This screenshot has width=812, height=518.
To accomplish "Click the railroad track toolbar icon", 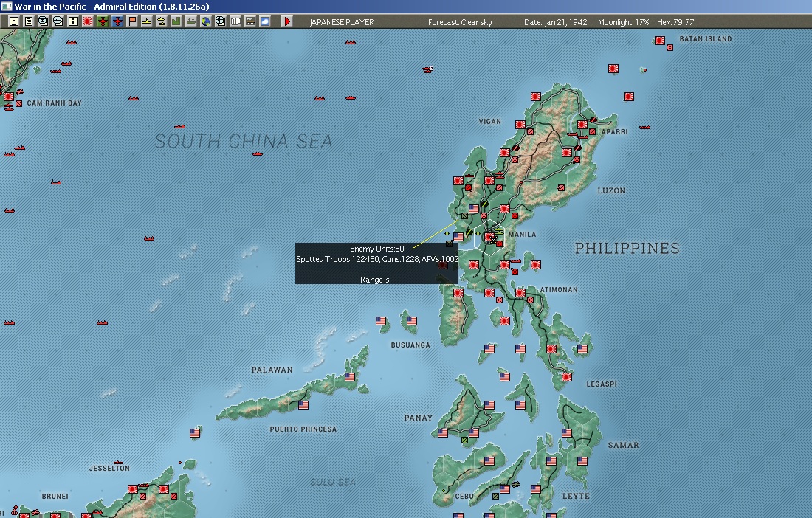I will [x=250, y=21].
